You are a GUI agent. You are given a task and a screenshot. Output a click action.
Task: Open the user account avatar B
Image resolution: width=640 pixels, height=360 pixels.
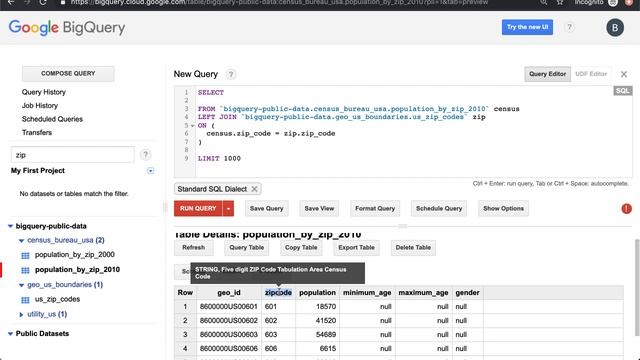[x=615, y=28]
